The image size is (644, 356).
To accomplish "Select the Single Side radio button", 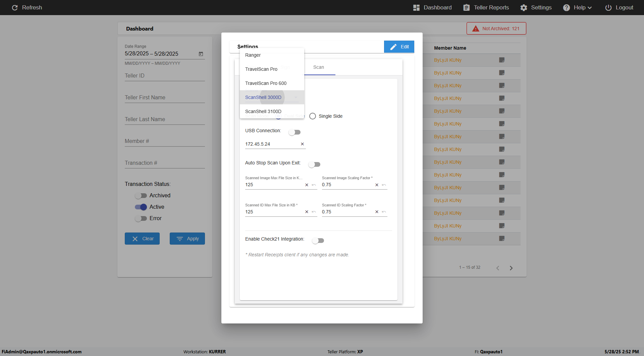I will pyautogui.click(x=313, y=116).
